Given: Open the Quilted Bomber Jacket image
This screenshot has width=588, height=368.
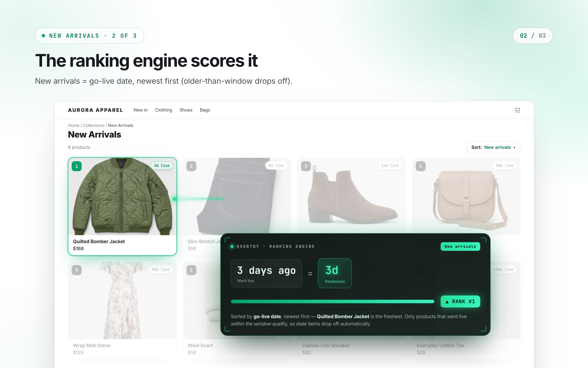Looking at the screenshot, I should (x=122, y=196).
